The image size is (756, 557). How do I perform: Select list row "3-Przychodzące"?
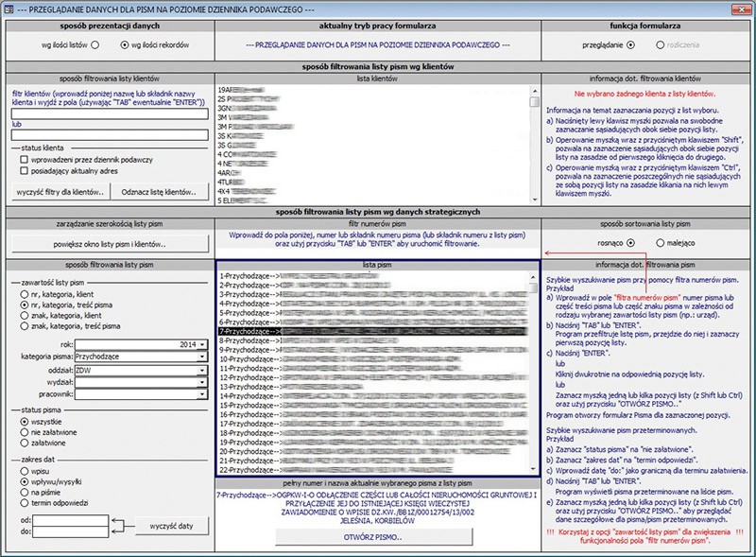[x=373, y=294]
